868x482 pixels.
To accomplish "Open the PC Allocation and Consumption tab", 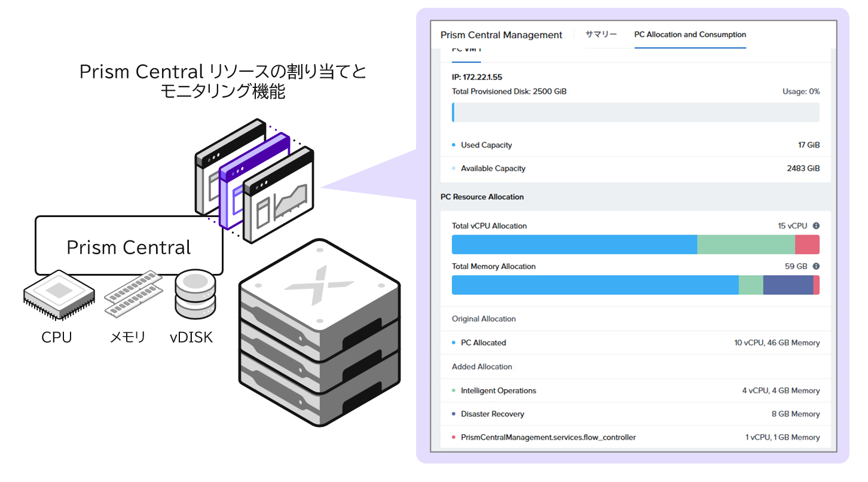I will 690,35.
